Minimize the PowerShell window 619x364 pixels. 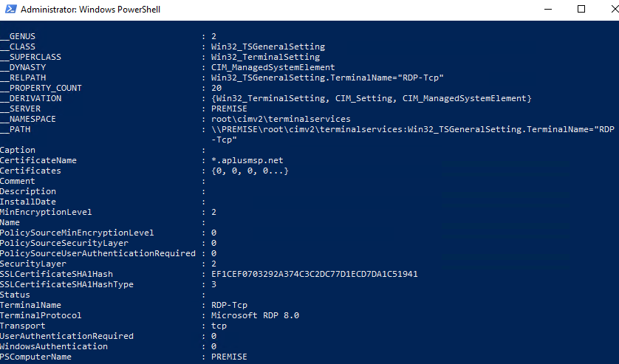coord(547,10)
